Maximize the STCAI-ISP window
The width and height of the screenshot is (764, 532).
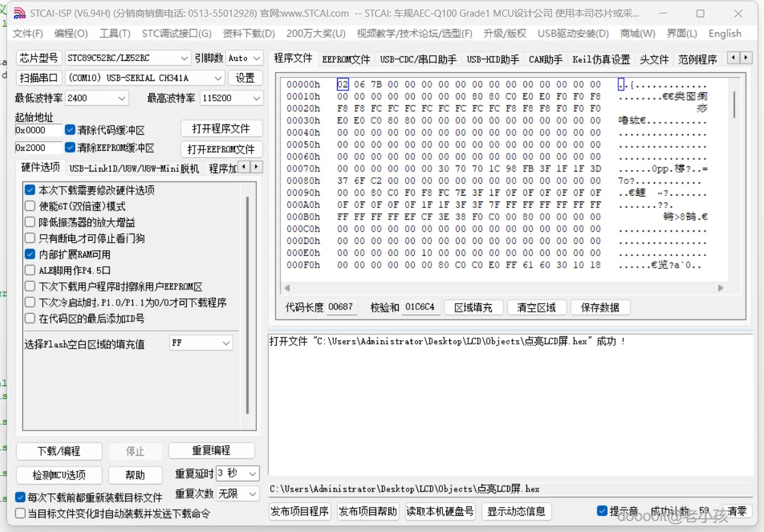coord(700,13)
